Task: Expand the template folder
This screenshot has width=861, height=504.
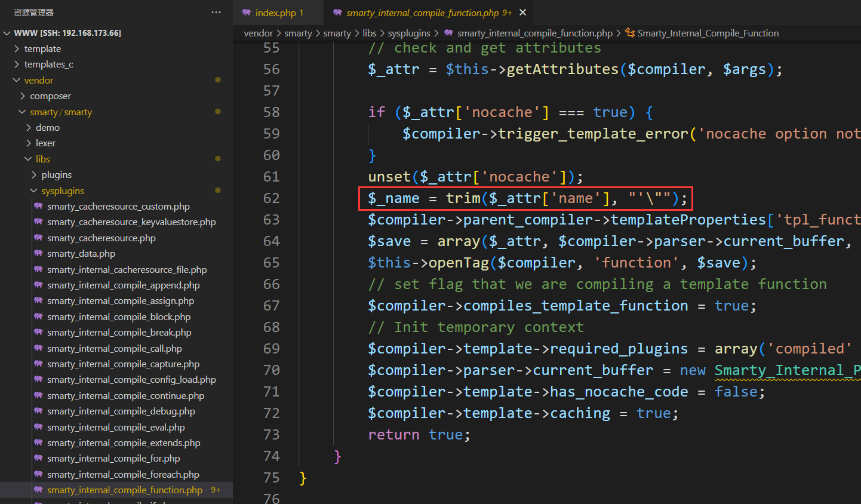Action: [x=42, y=49]
